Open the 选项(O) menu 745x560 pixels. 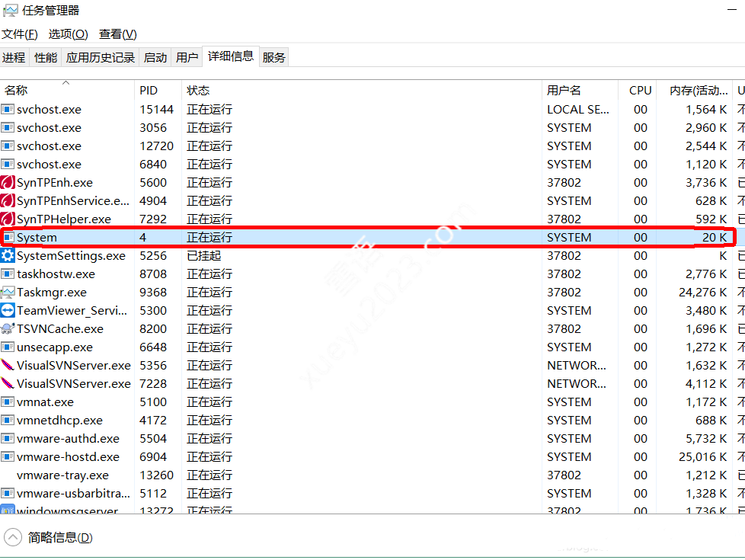click(x=69, y=34)
